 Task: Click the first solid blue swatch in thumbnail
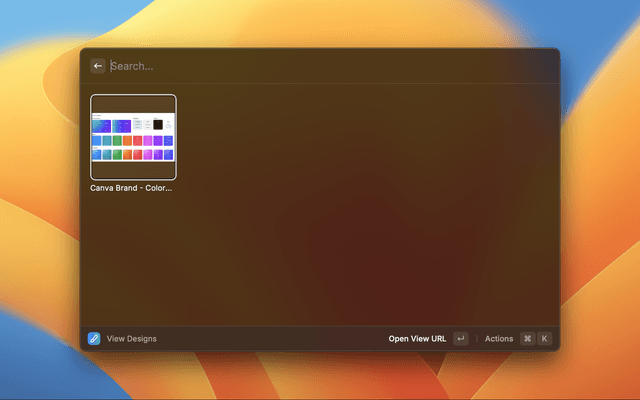click(97, 141)
